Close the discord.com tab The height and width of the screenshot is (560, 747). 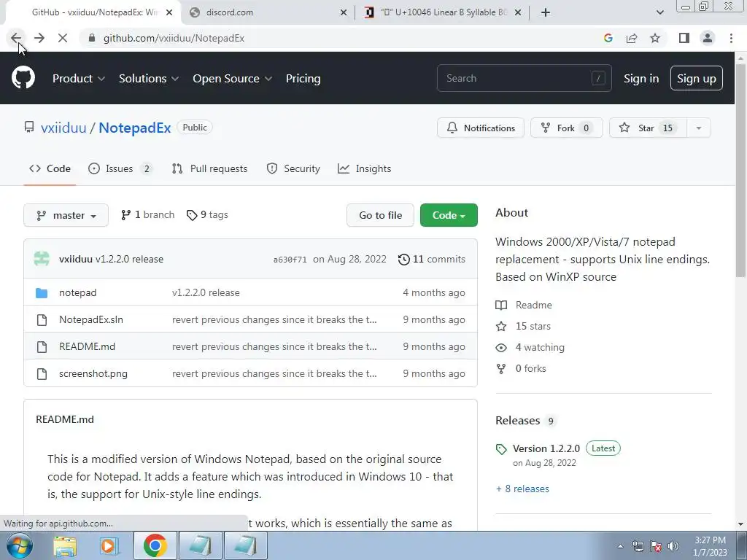(344, 12)
